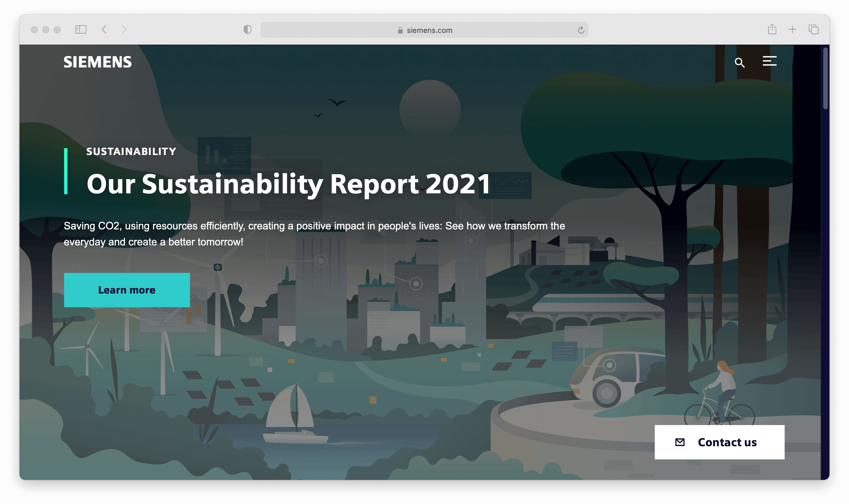
Task: Open a new browser tab
Action: click(x=792, y=29)
